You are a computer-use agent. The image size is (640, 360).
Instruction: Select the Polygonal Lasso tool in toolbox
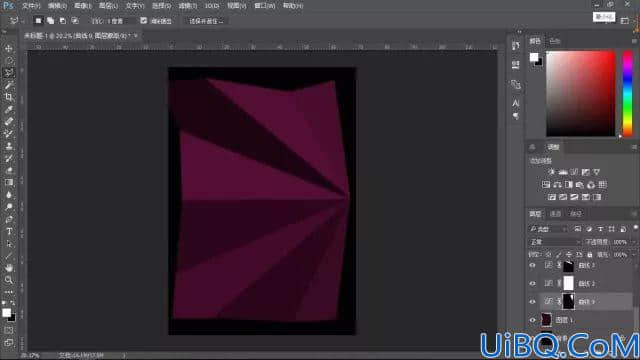pos(9,73)
